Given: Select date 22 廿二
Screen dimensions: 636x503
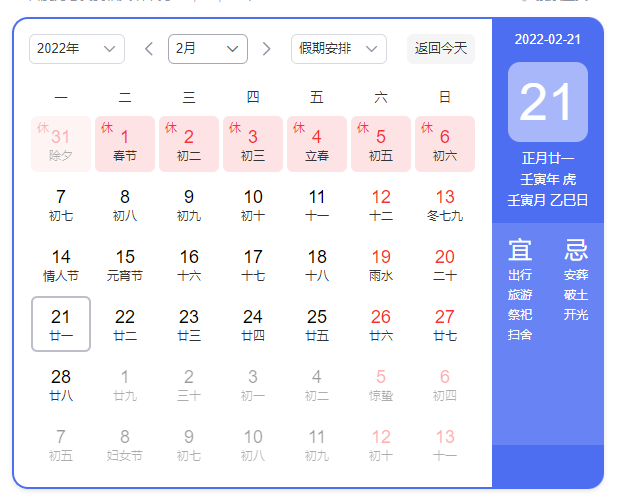Looking at the screenshot, I should (x=125, y=324).
